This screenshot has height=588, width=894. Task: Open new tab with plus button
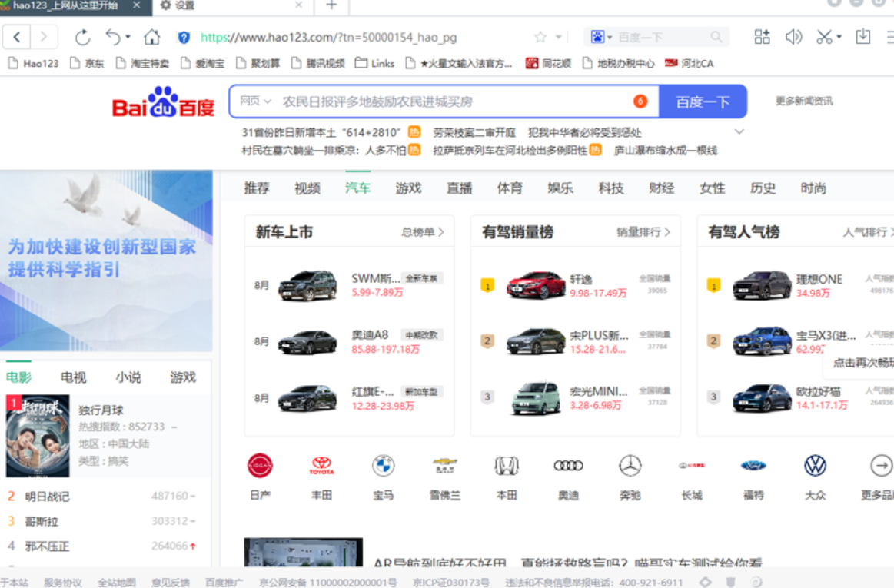click(x=332, y=5)
